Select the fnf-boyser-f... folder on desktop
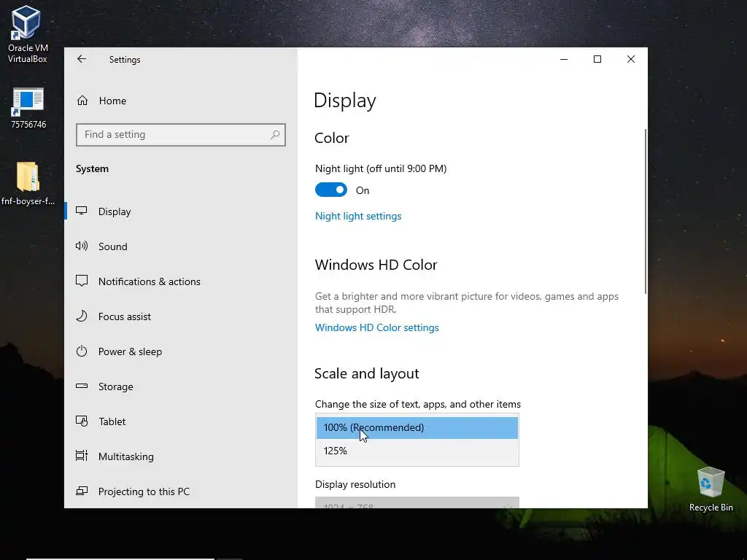Image resolution: width=747 pixels, height=560 pixels. tap(28, 184)
